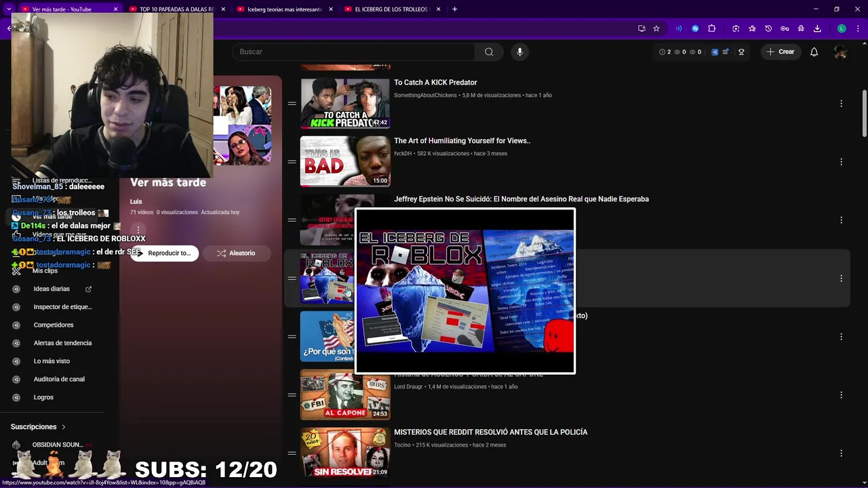Open more options for Al Capone video
This screenshot has height=488, width=868.
tap(841, 395)
